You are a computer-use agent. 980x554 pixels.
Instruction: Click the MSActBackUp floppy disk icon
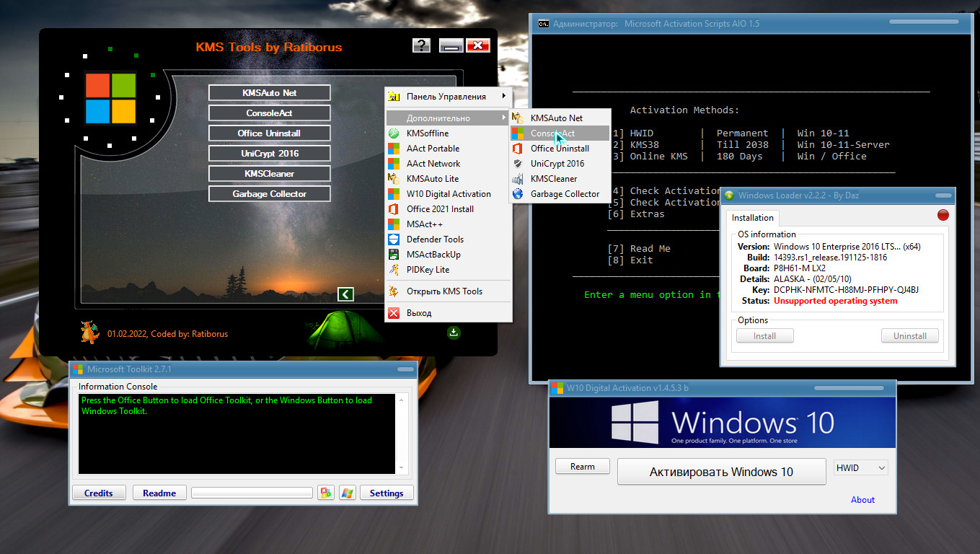click(394, 255)
